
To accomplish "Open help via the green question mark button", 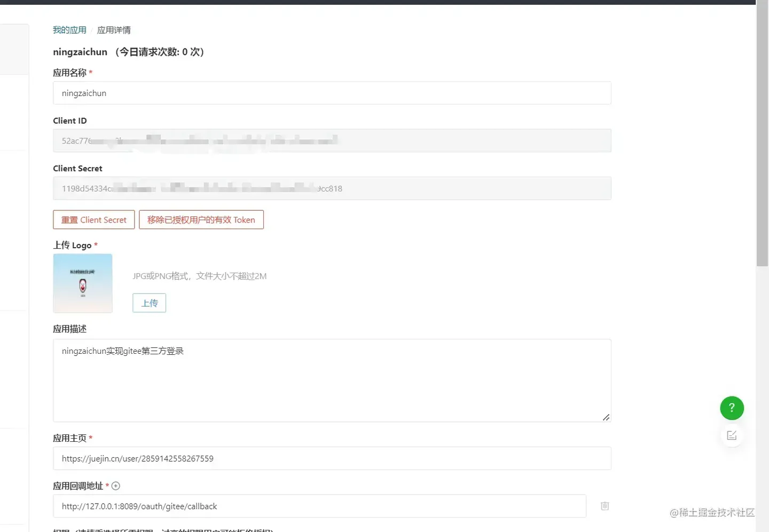I will tap(732, 408).
